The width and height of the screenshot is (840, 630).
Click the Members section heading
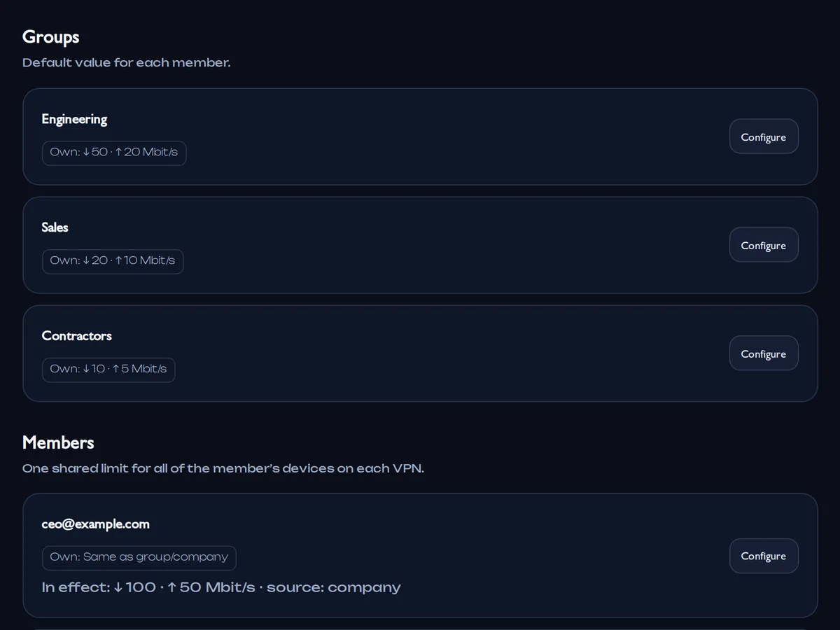58,442
